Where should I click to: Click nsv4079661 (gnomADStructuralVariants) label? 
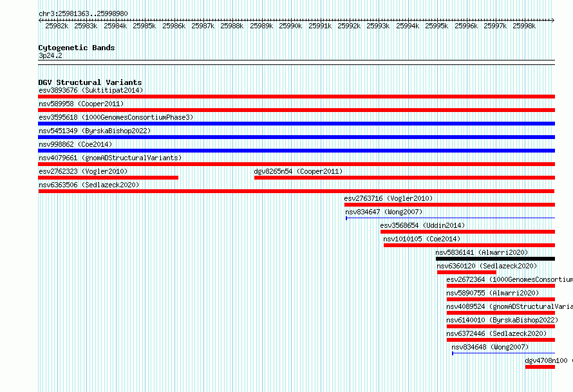pyautogui.click(x=110, y=158)
